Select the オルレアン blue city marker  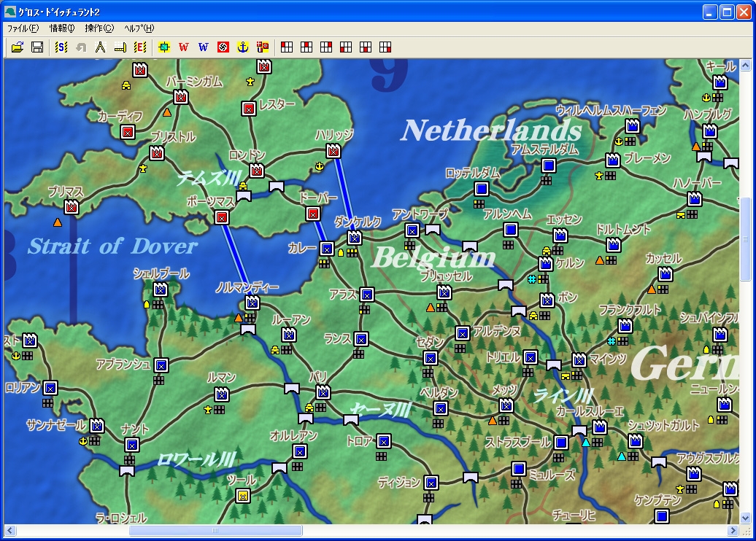pyautogui.click(x=300, y=451)
